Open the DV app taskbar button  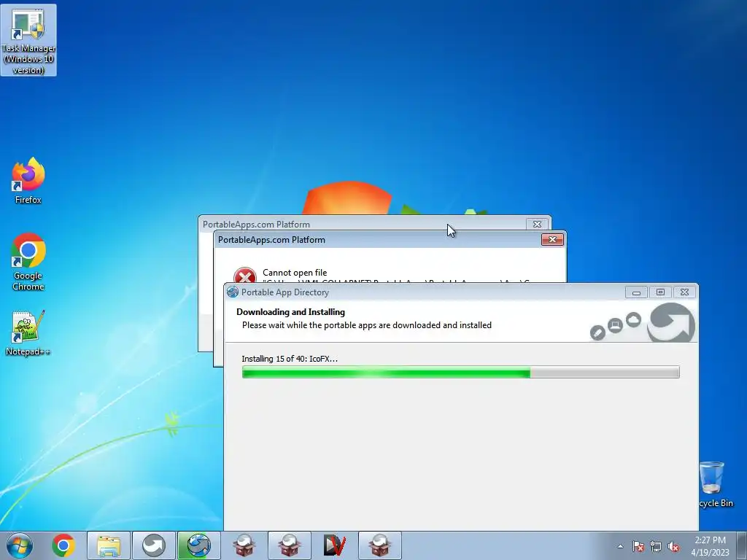[x=334, y=545]
